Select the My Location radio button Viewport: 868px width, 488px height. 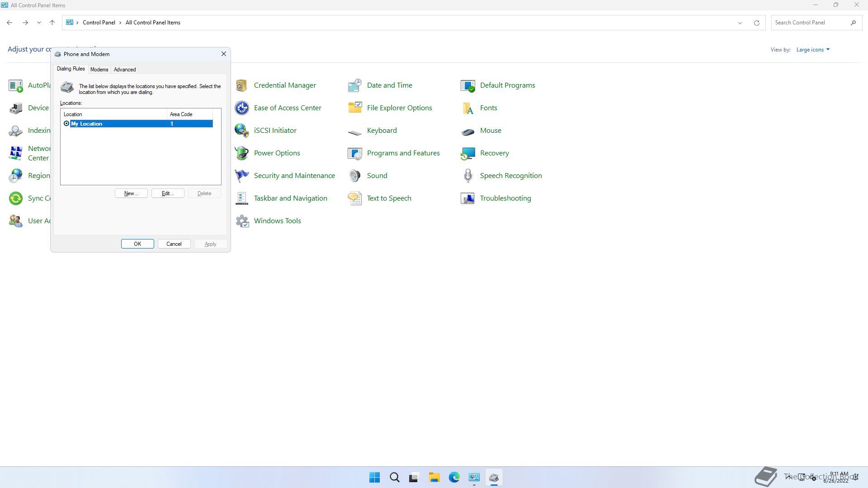tap(66, 124)
